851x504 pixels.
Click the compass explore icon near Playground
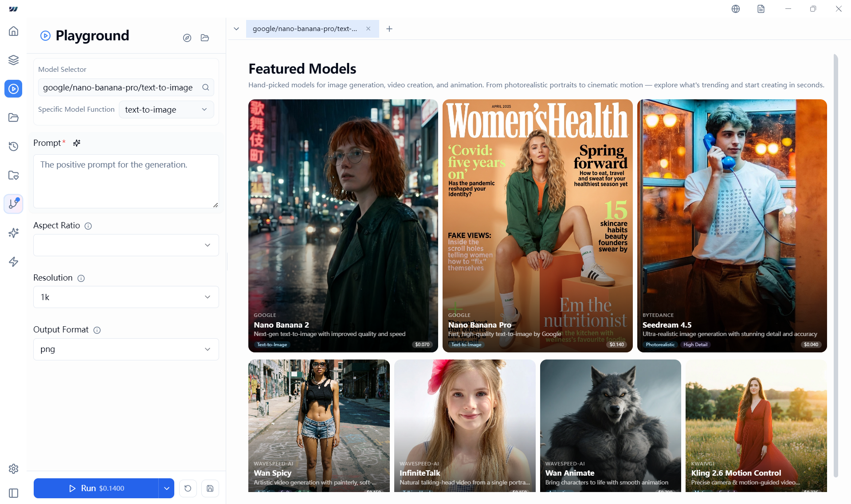tap(187, 38)
